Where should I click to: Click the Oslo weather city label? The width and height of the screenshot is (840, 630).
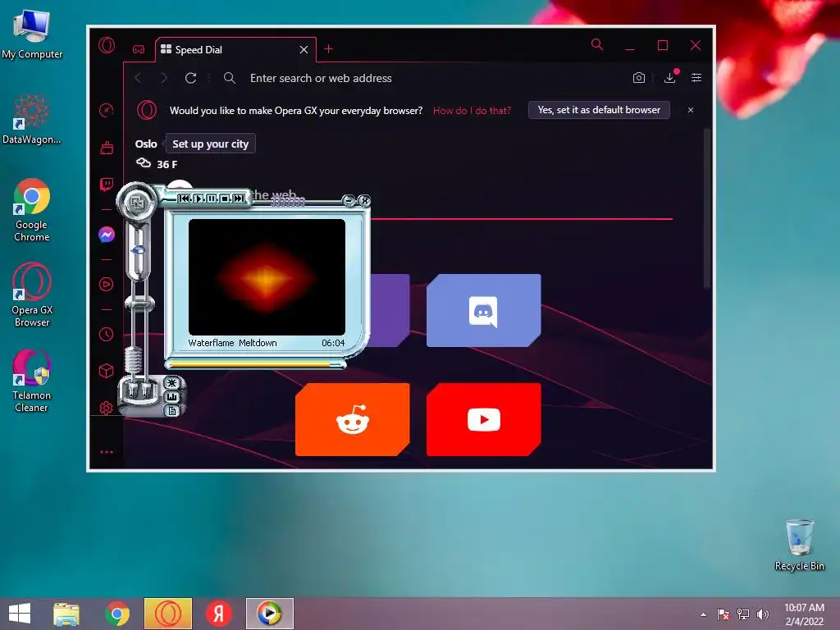(146, 144)
